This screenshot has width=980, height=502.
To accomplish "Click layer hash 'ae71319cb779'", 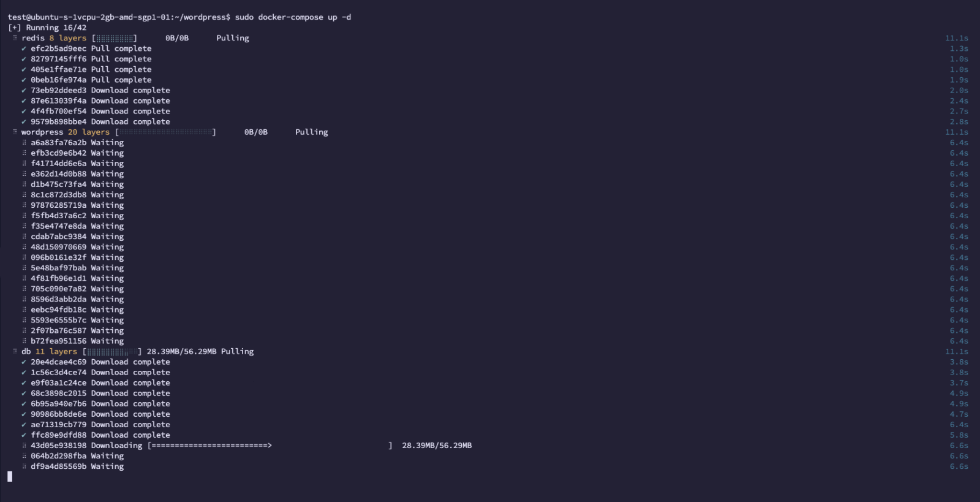I will [x=59, y=425].
